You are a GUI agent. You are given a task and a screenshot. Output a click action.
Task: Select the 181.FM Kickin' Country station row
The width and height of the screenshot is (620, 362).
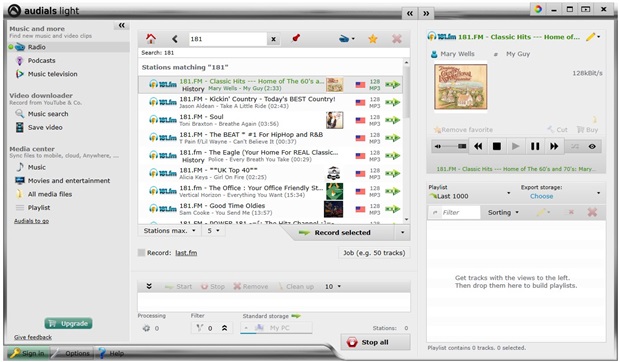(270, 102)
